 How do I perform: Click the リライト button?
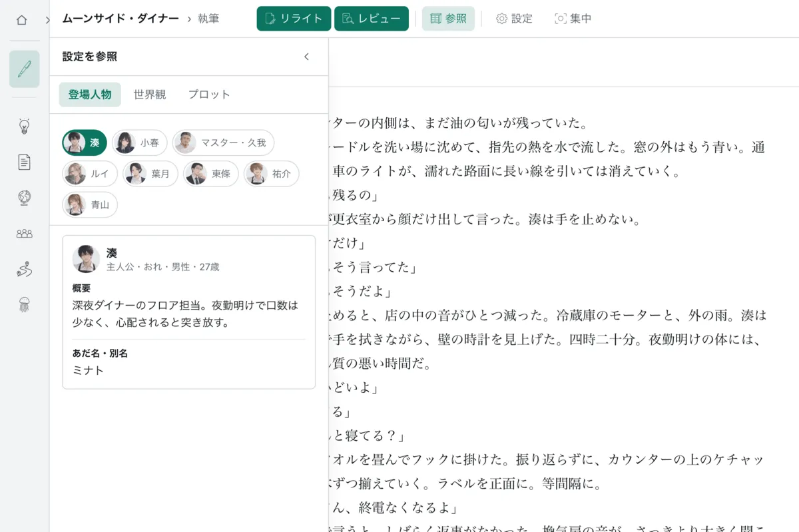pos(294,19)
